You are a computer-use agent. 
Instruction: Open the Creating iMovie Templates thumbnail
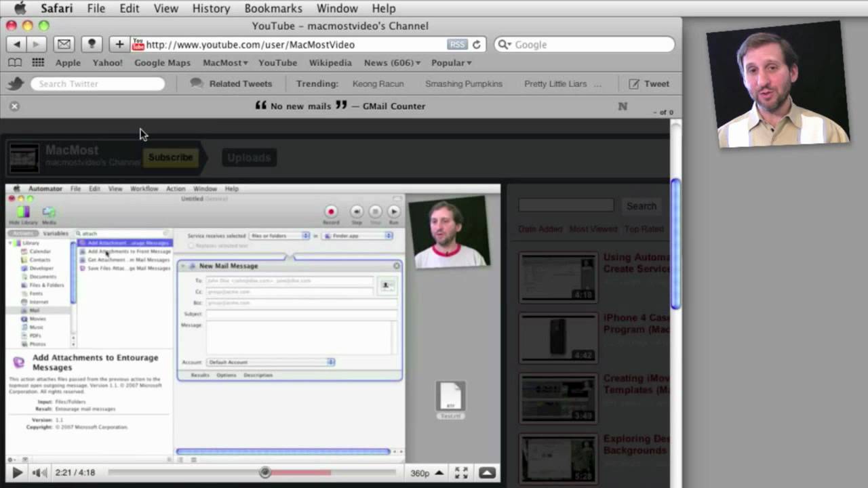(x=558, y=399)
